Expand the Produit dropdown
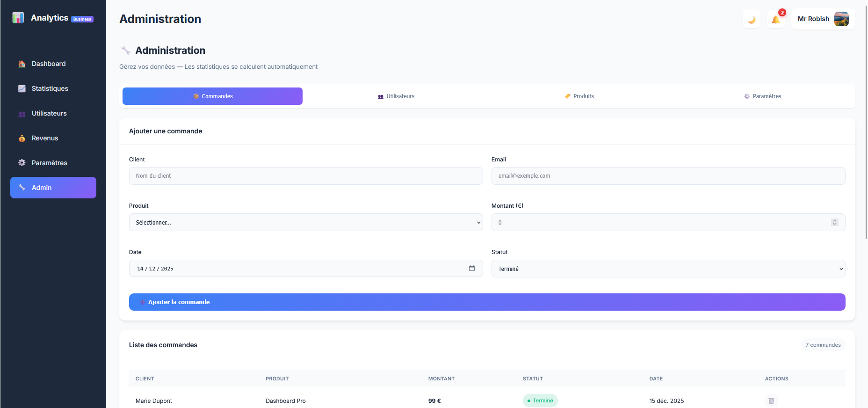 pyautogui.click(x=306, y=222)
